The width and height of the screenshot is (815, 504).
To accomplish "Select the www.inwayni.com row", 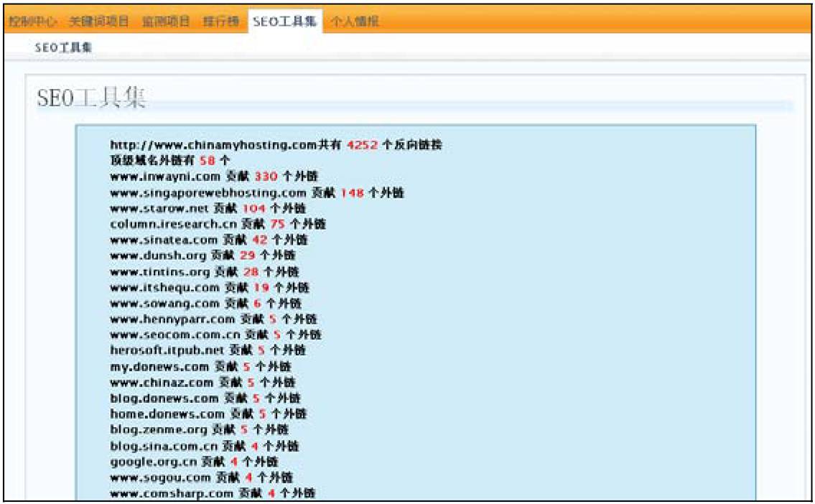I will [214, 176].
